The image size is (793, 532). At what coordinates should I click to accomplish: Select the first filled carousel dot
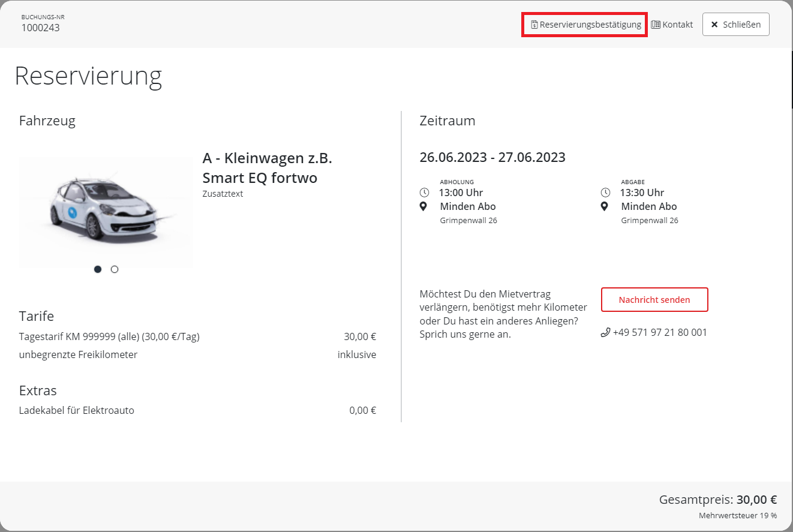[98, 269]
